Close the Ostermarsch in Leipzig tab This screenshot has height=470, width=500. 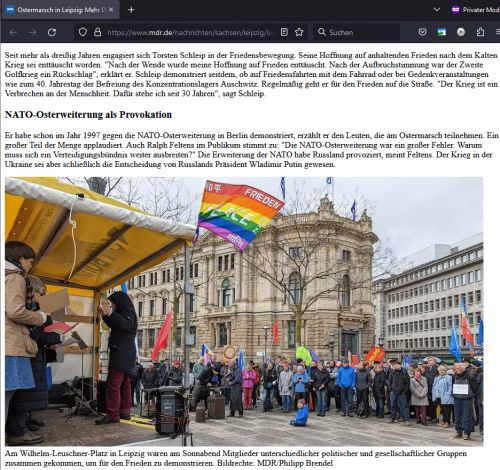point(111,10)
